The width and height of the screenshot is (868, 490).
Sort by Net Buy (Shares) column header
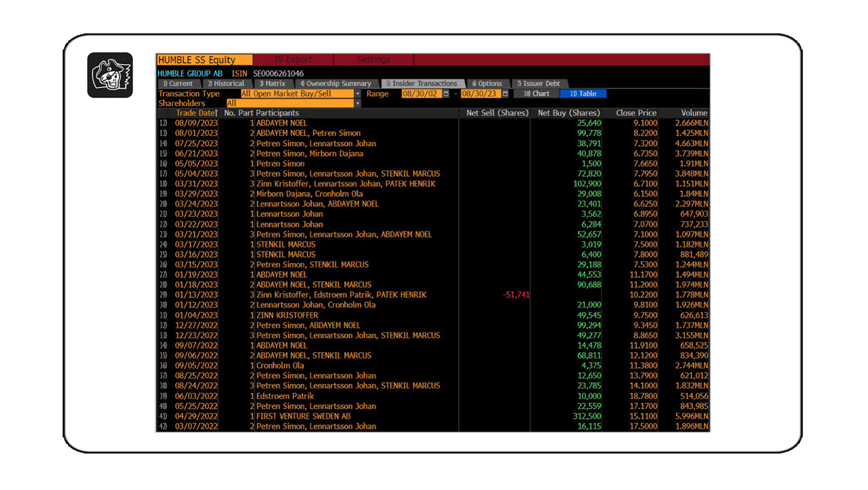569,113
